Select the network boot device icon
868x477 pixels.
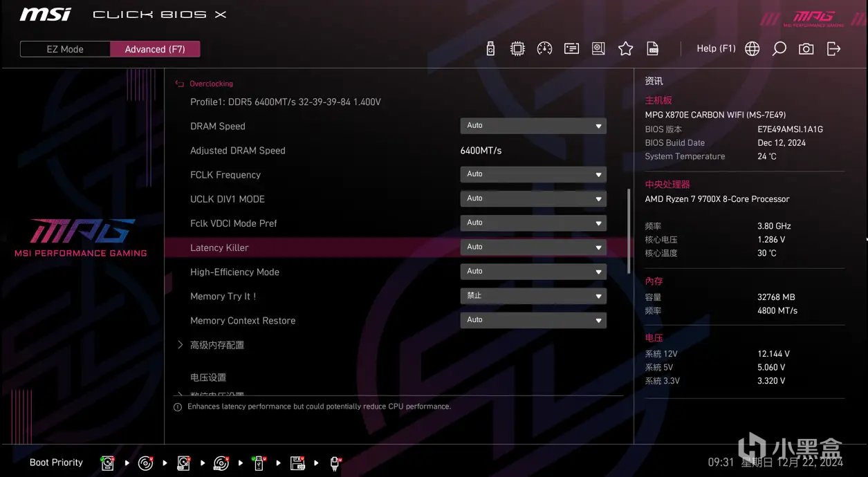335,462
